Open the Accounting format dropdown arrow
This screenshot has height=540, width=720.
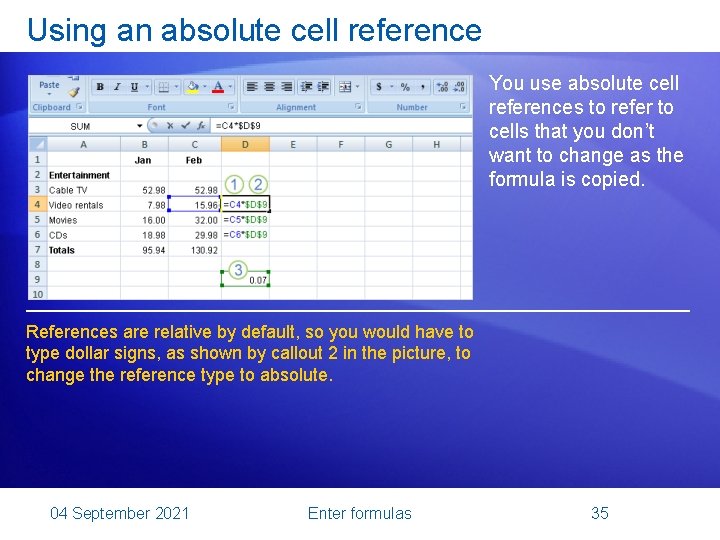pos(392,86)
